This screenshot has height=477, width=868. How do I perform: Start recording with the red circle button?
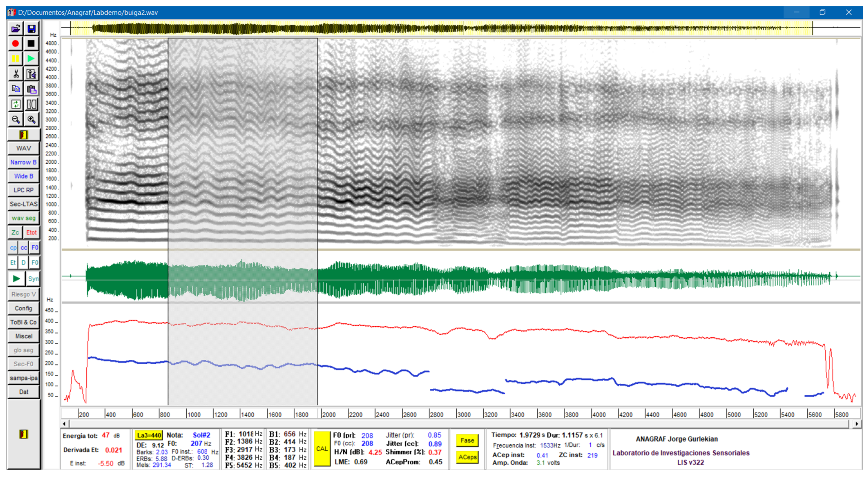click(x=15, y=44)
